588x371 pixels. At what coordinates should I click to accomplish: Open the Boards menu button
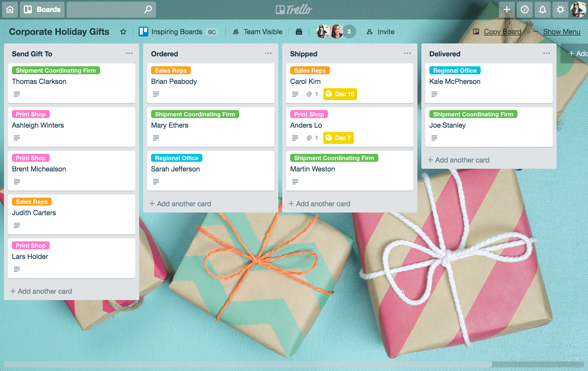tap(42, 9)
